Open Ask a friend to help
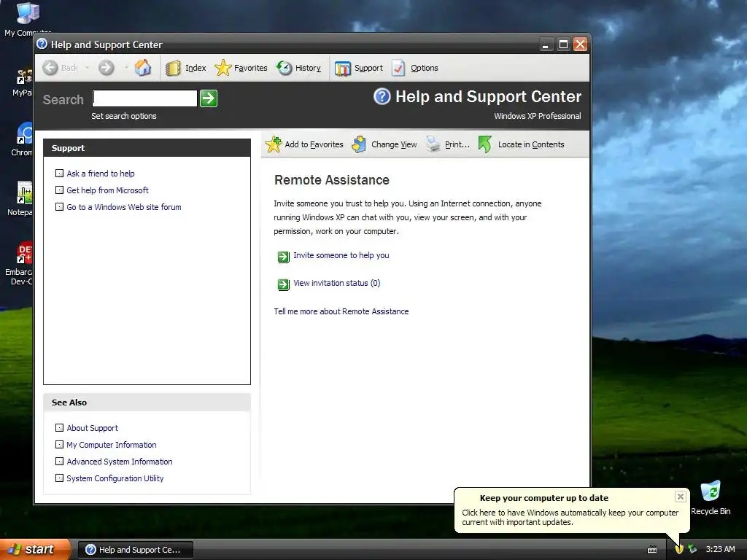This screenshot has width=747, height=560. point(101,174)
